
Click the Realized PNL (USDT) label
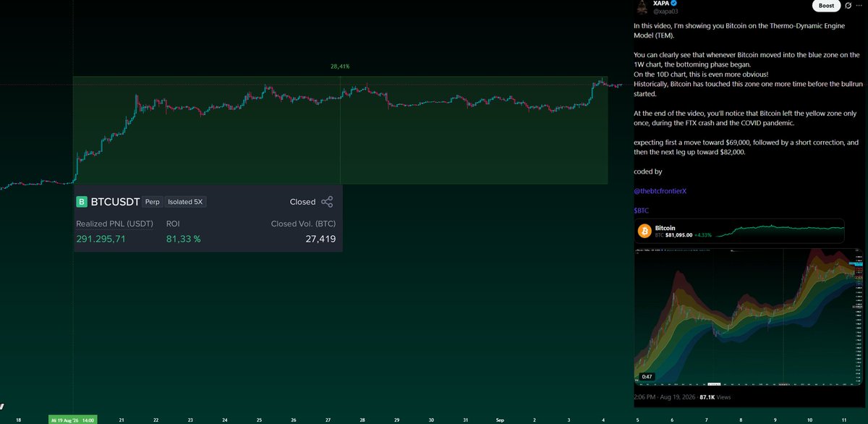[x=115, y=224]
